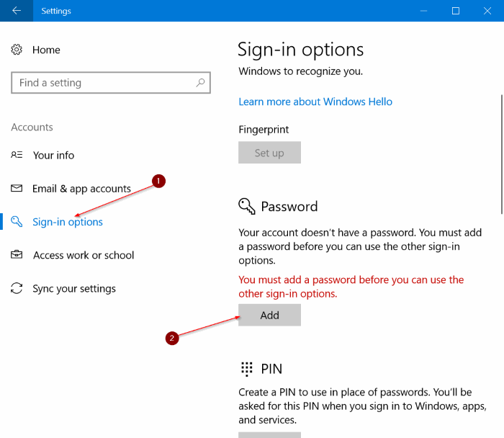Click the Password section heading

pos(289,207)
